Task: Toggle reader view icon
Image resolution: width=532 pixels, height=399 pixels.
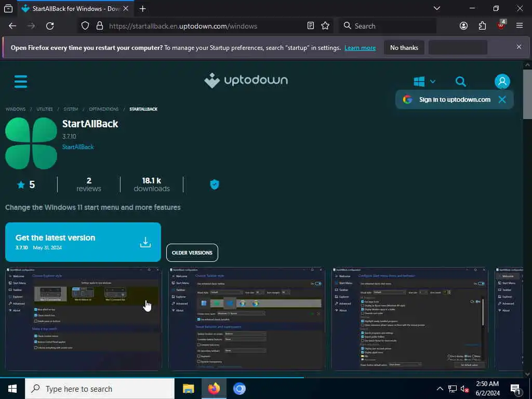Action: pyautogui.click(x=311, y=26)
